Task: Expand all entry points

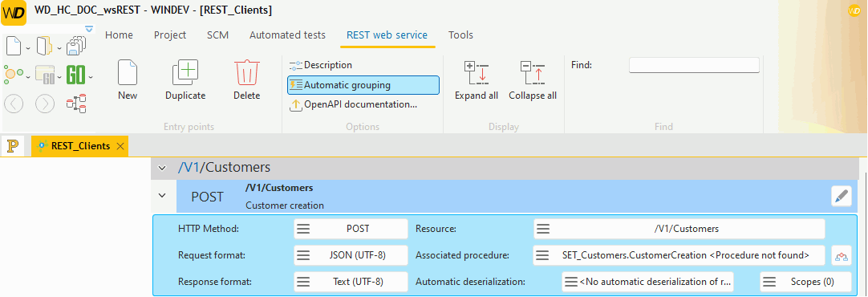Action: (x=477, y=80)
